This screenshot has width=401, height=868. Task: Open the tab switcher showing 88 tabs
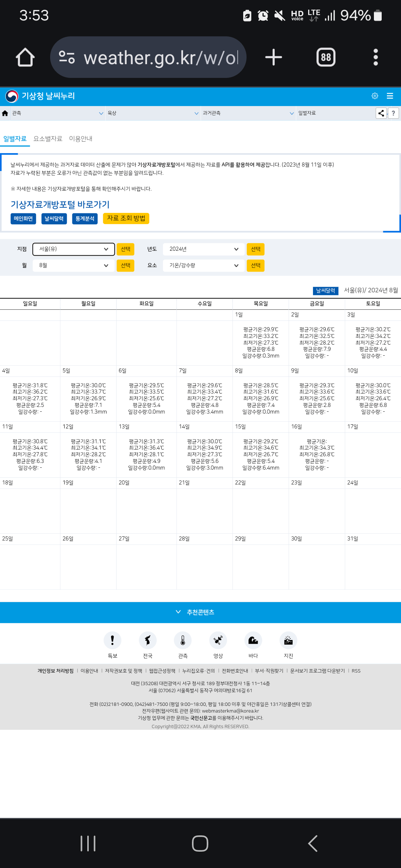[326, 57]
